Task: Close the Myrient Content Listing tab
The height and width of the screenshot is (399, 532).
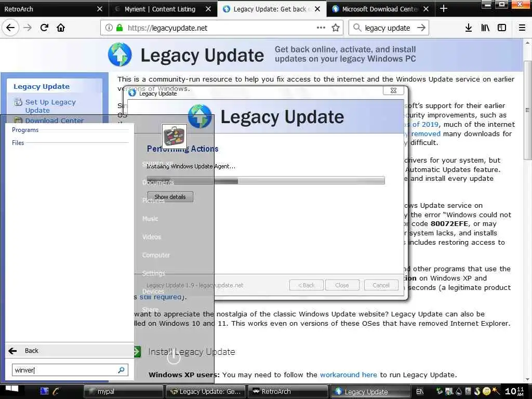Action: (x=208, y=9)
